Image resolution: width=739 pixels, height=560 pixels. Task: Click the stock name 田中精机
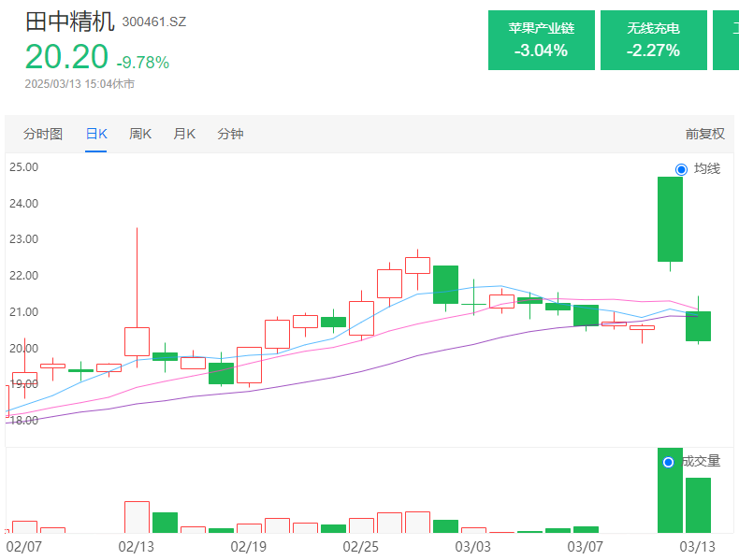(x=70, y=22)
